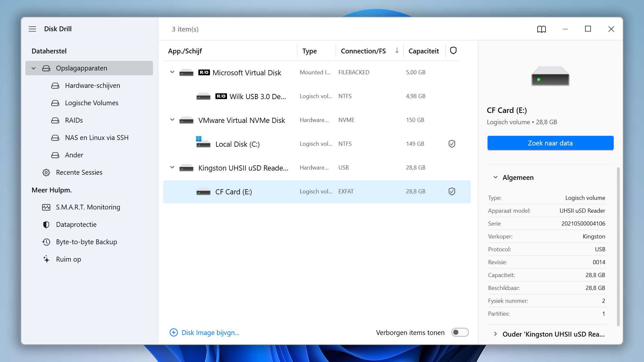Collapse the VMware Virtual NVMe Disk row
644x362 pixels.
[x=172, y=120]
